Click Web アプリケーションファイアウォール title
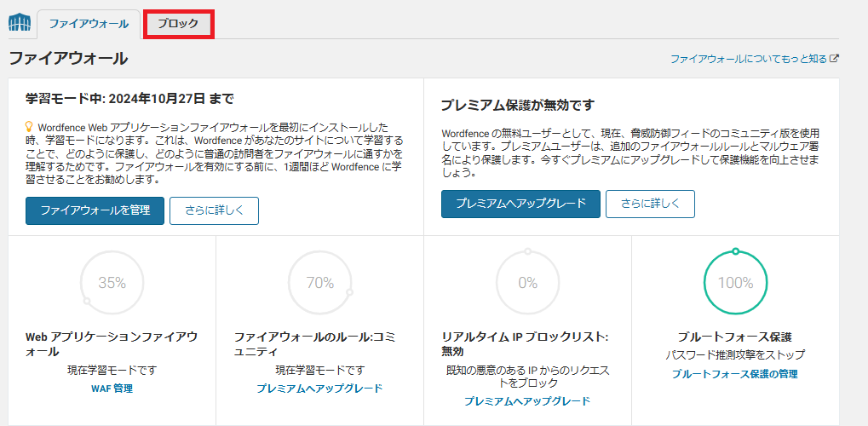Image resolution: width=868 pixels, height=426 pixels. pos(112,344)
